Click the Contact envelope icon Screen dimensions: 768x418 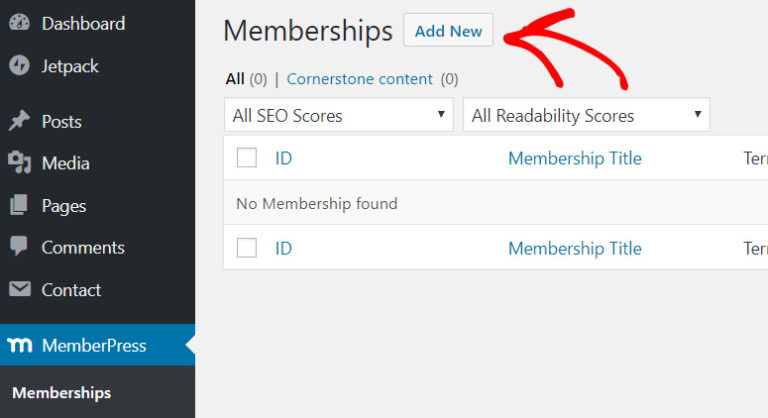19,290
